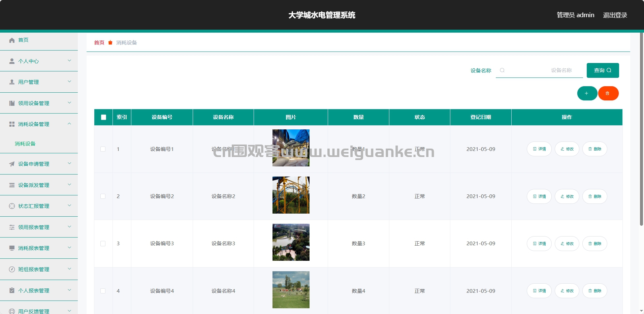Expand the 状态汇报管理 menu chevron

tap(69, 206)
